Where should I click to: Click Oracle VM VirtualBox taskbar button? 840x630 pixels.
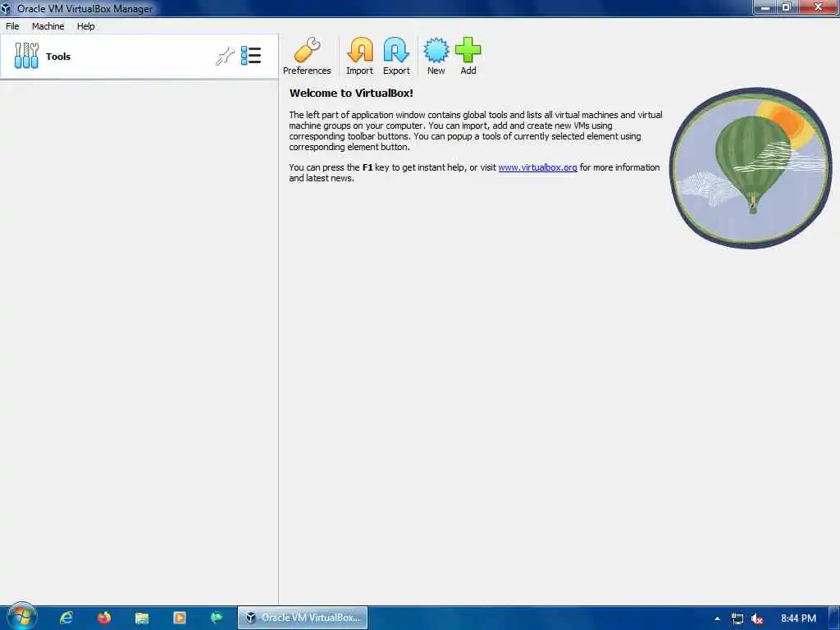coord(303,618)
